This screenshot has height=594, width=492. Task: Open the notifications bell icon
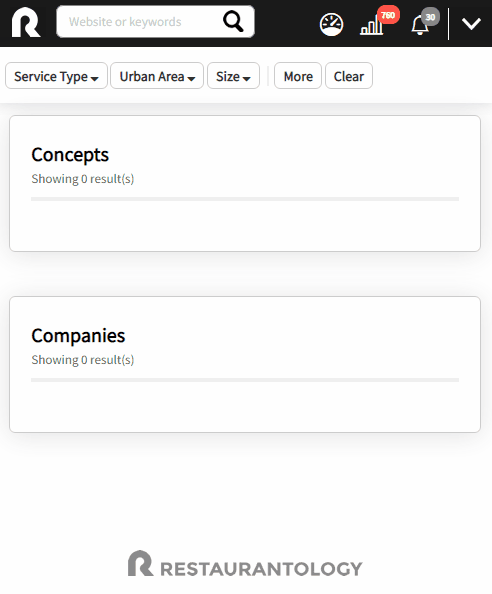click(x=420, y=25)
